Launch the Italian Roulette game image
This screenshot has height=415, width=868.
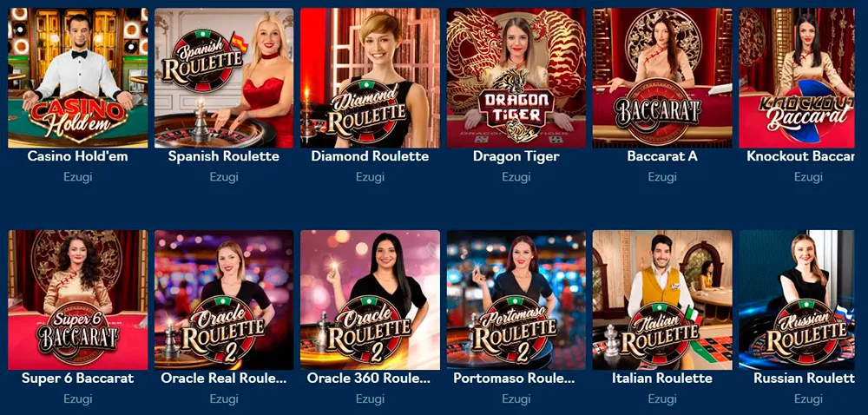click(x=662, y=300)
